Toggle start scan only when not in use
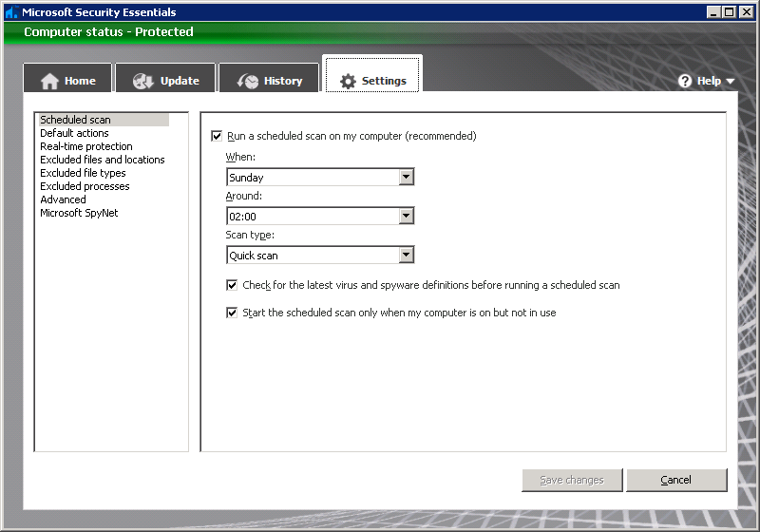 tap(232, 313)
